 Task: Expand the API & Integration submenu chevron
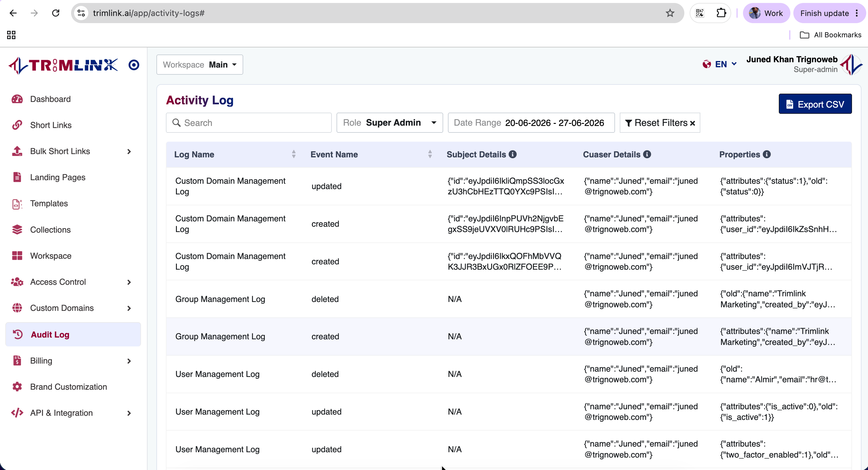pyautogui.click(x=129, y=413)
